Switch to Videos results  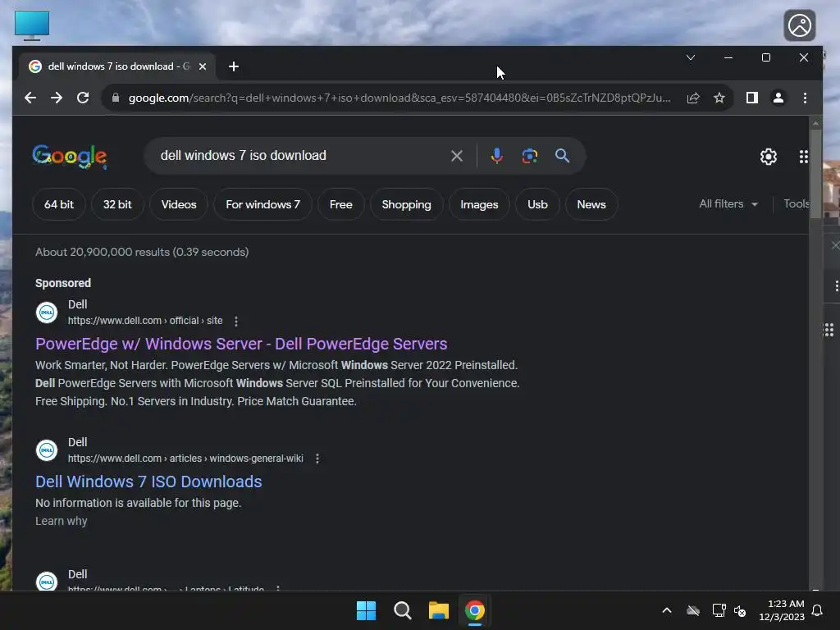pos(179,204)
